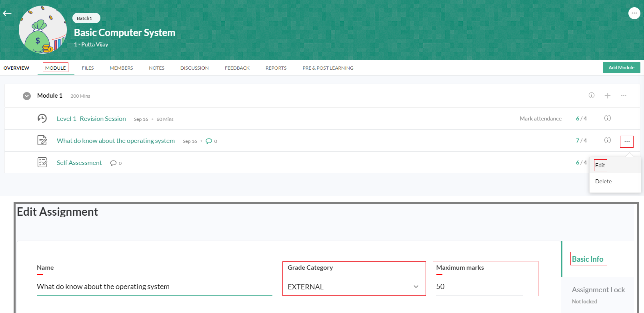Screen dimensions: 644x313
Task: Click Mark attendance for Revision Session
Action: point(540,118)
